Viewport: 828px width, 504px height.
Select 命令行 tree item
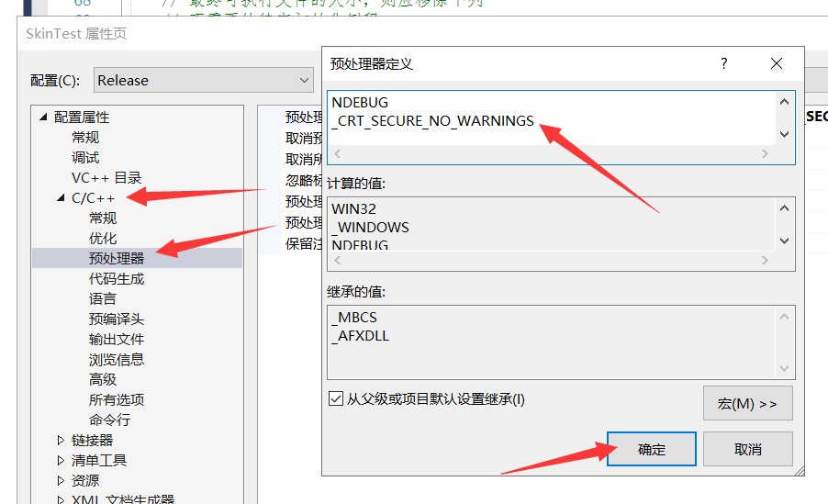[110, 420]
